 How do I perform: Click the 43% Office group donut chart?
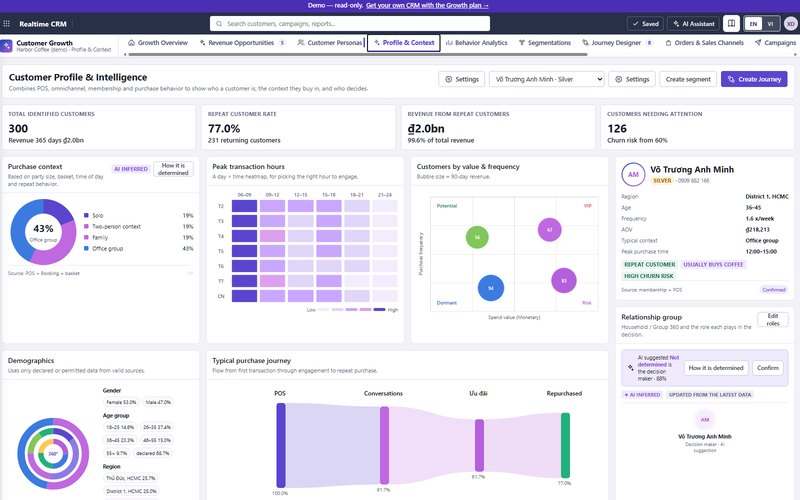(43, 232)
